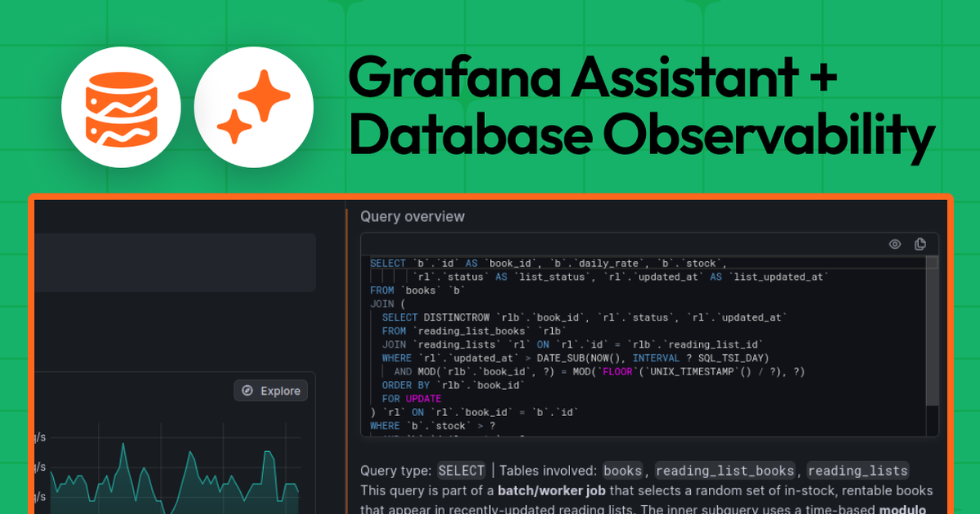Click the 'WHERE `b`.`stock` > ?' line
980x514 pixels.
click(x=433, y=426)
